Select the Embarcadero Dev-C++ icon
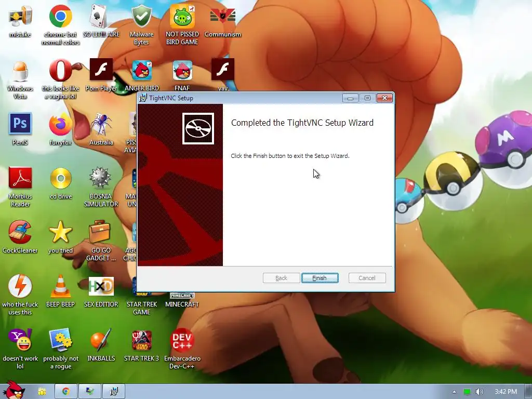This screenshot has width=532, height=399. pyautogui.click(x=182, y=349)
